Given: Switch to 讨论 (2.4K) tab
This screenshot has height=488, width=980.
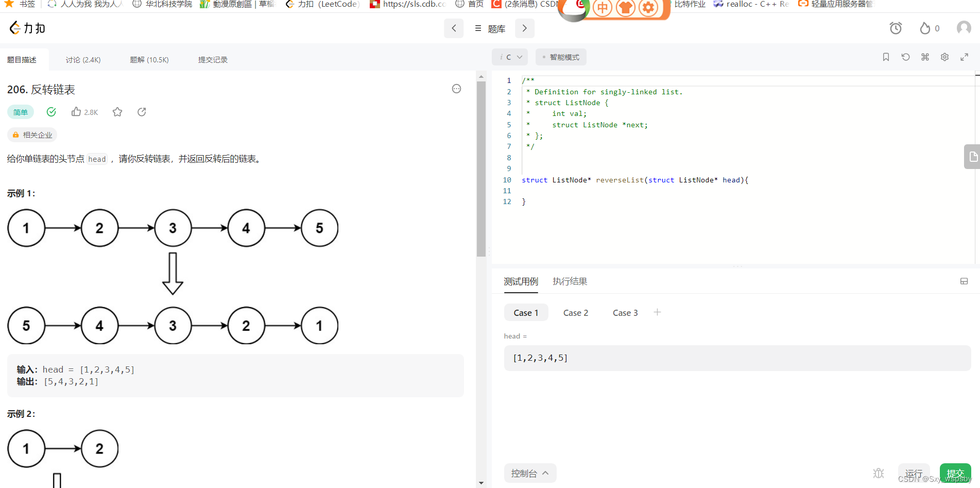Looking at the screenshot, I should [x=83, y=60].
